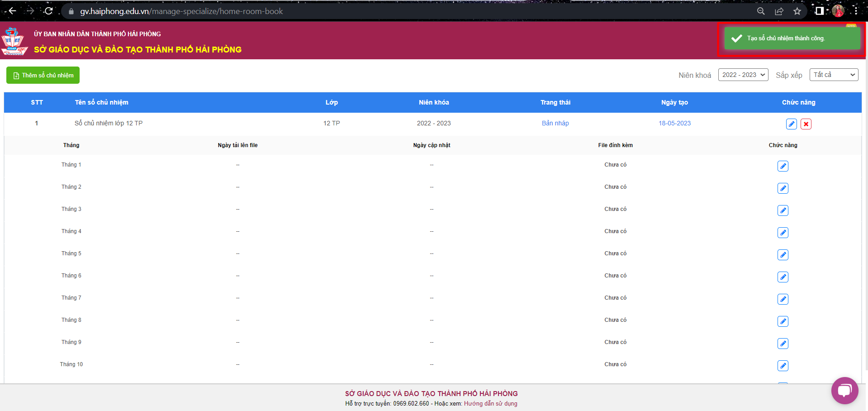Edit the 'Sổ chủ nhiệm lớp 12 TP' record
This screenshot has height=411, width=868.
[791, 124]
